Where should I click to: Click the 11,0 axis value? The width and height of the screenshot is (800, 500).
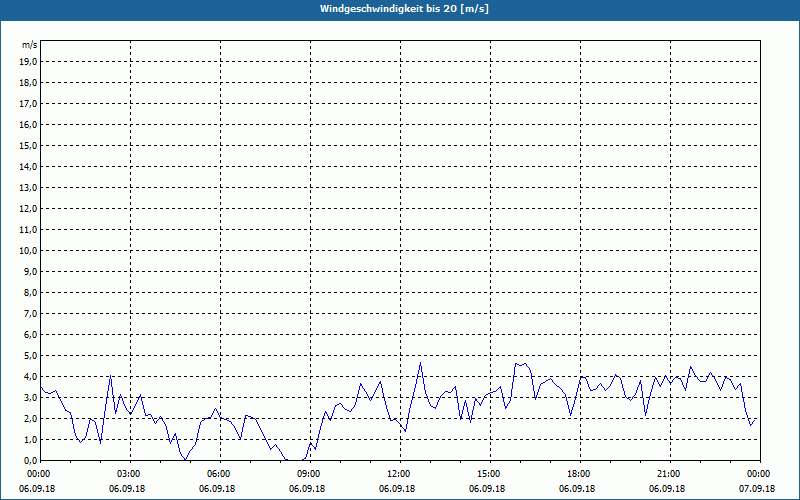click(28, 230)
